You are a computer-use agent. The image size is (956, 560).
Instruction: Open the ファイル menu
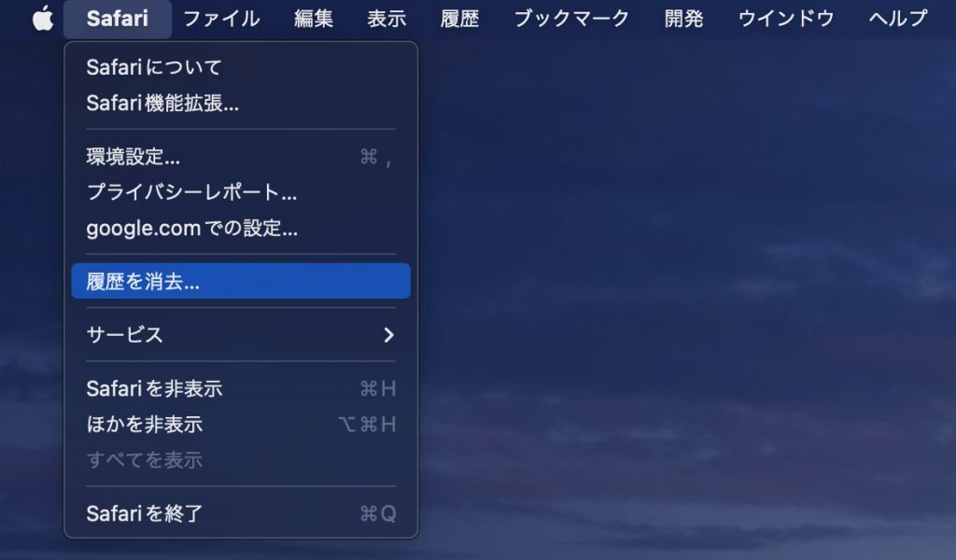(x=221, y=19)
